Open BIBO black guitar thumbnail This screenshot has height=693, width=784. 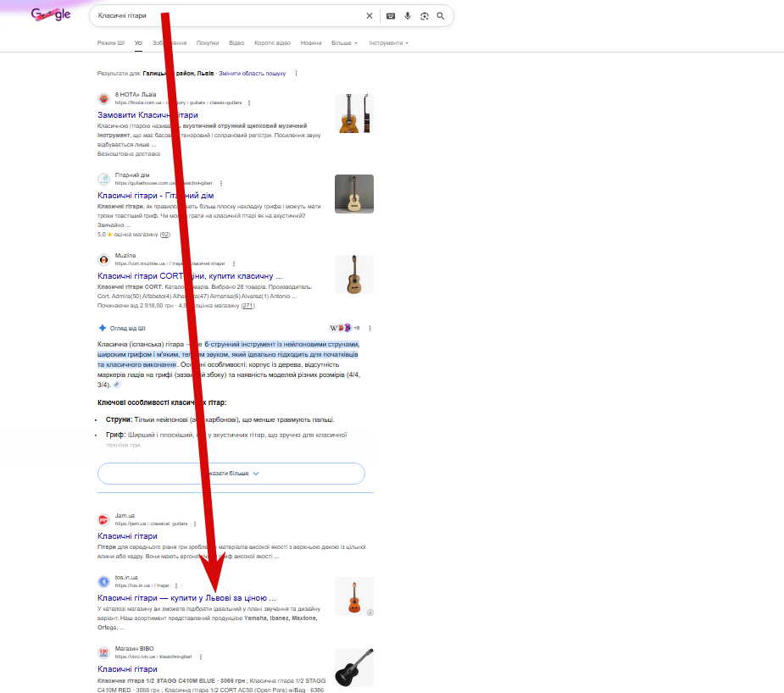(354, 668)
